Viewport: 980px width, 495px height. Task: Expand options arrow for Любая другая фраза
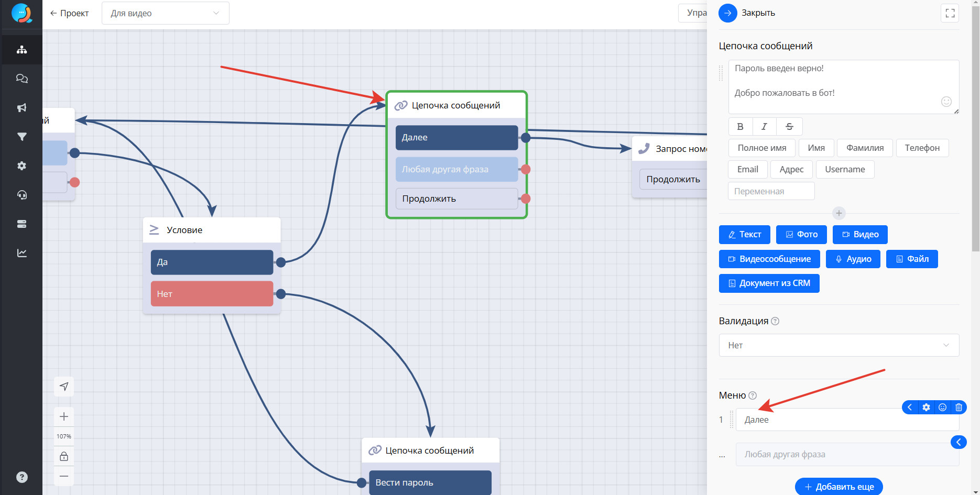(x=959, y=442)
